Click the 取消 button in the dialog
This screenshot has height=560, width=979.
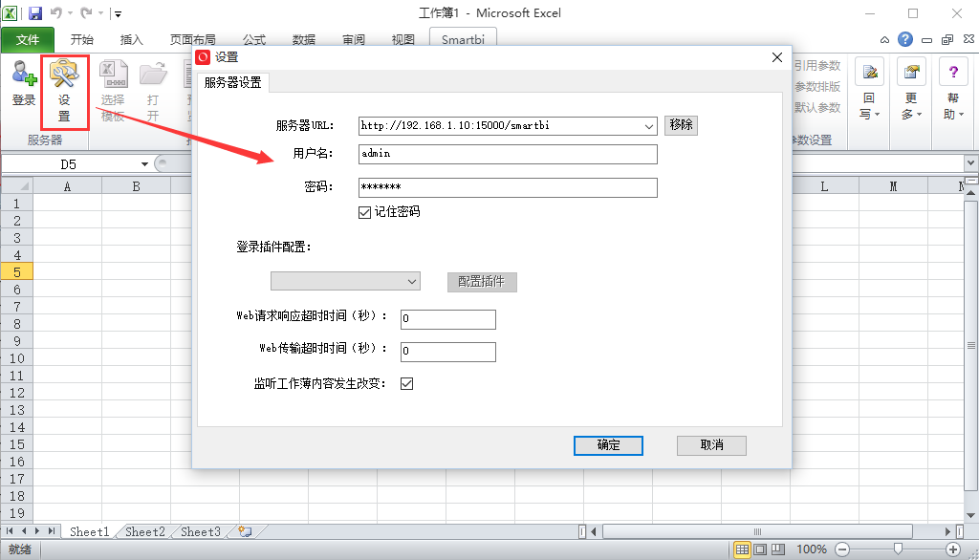711,445
